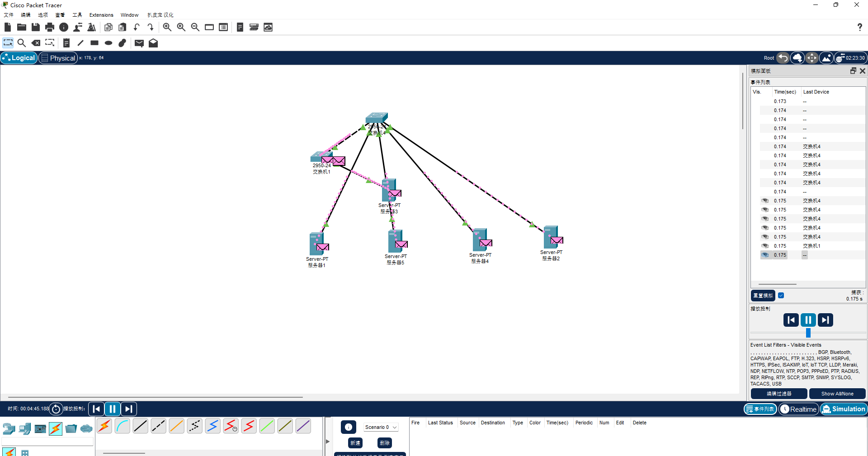The height and width of the screenshot is (456, 868).
Task: Open the 选项 menu
Action: [43, 15]
